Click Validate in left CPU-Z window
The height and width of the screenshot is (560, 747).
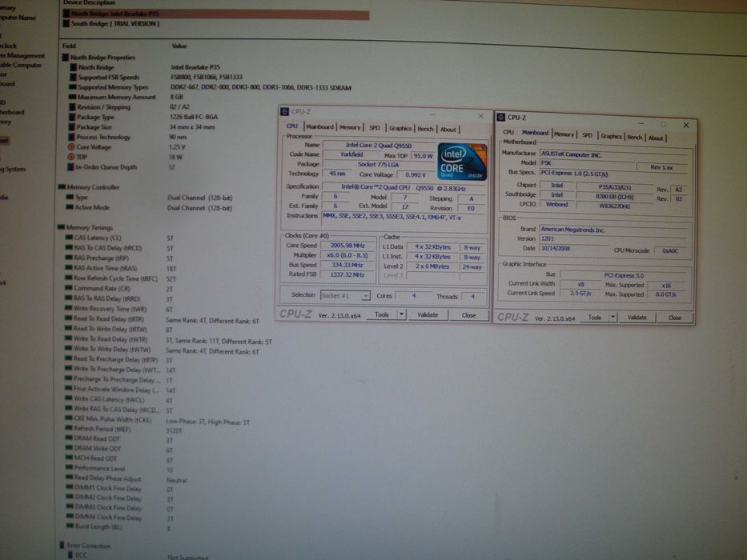428,315
